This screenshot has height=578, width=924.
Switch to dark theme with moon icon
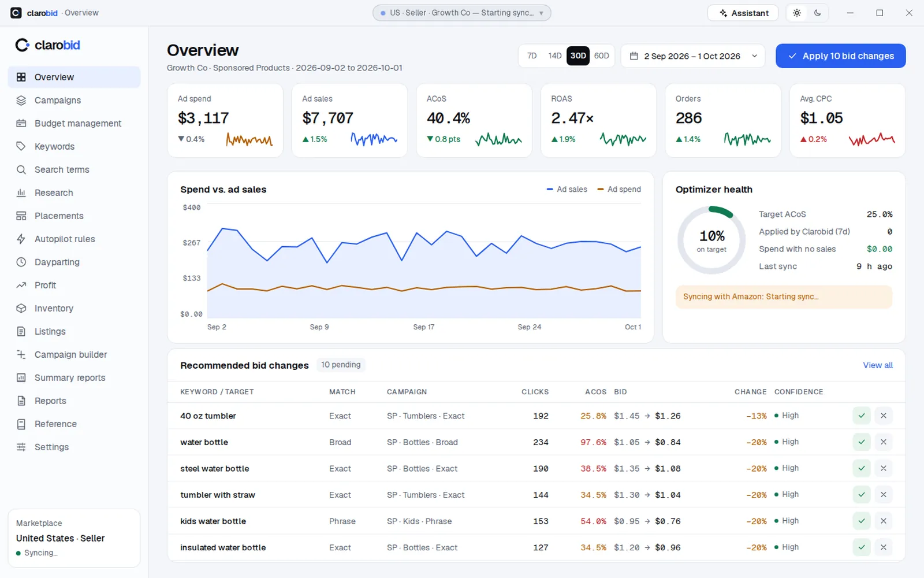(818, 13)
